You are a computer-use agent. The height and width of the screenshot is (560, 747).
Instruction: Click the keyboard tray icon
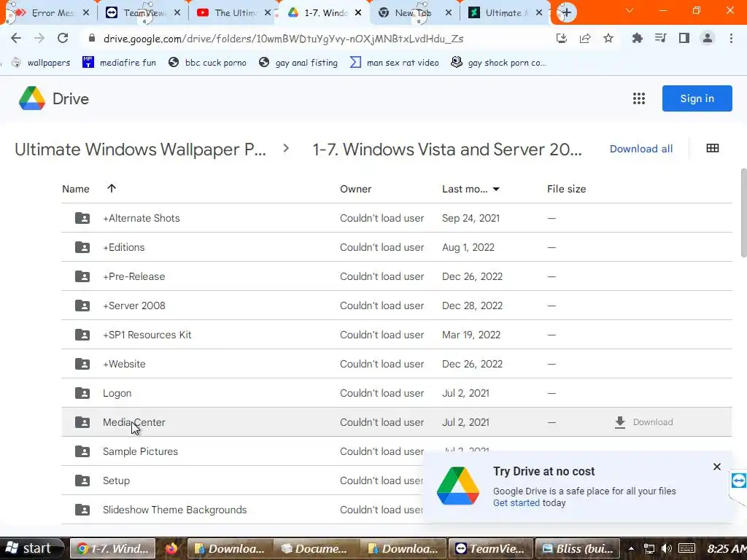tap(686, 548)
